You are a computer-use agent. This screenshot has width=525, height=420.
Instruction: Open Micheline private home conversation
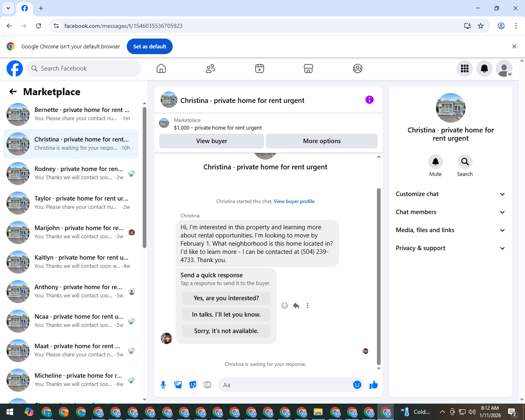[71, 380]
